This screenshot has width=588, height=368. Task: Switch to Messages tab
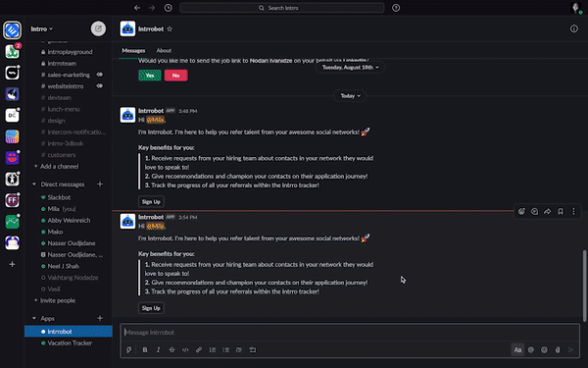[x=133, y=50]
